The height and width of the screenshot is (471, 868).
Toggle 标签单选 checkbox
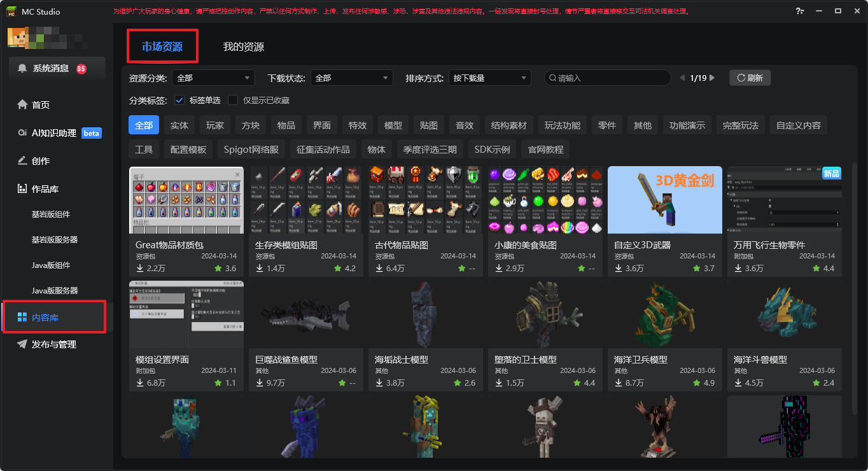click(179, 100)
